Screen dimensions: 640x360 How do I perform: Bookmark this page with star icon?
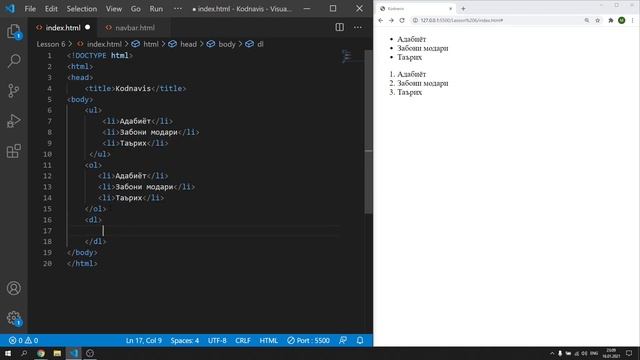coord(598,20)
